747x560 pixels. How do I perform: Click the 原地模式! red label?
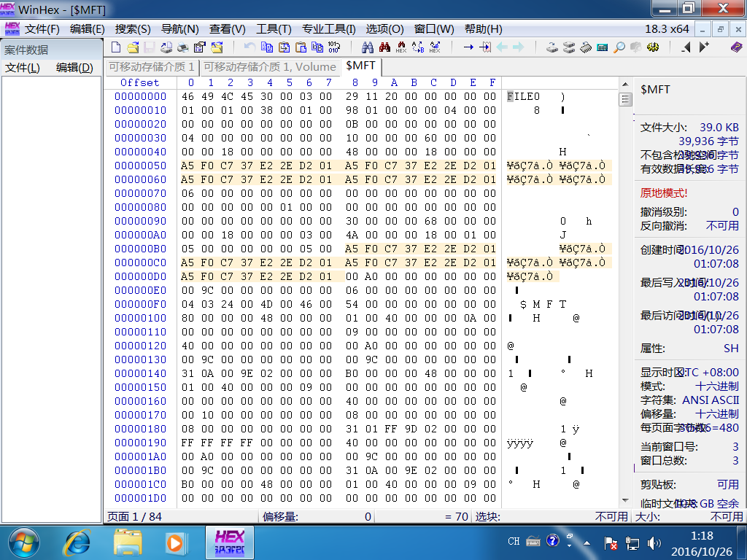tap(664, 192)
